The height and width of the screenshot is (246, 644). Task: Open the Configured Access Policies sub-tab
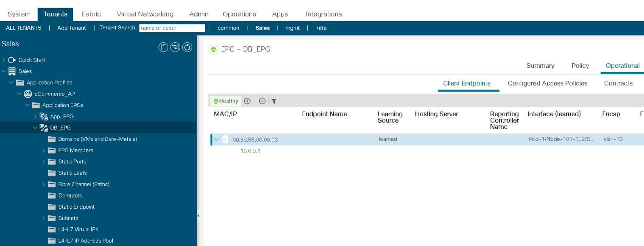(x=547, y=83)
